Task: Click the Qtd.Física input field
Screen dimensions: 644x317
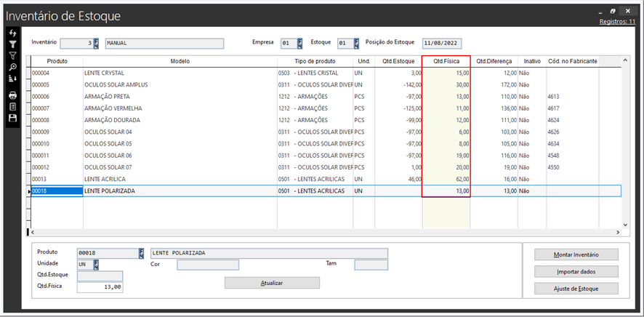Action: (x=100, y=287)
